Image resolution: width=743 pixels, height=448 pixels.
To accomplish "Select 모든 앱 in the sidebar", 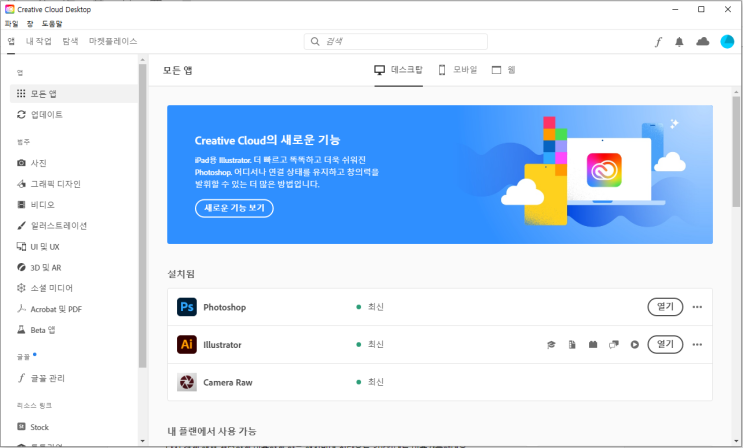I will click(x=74, y=93).
